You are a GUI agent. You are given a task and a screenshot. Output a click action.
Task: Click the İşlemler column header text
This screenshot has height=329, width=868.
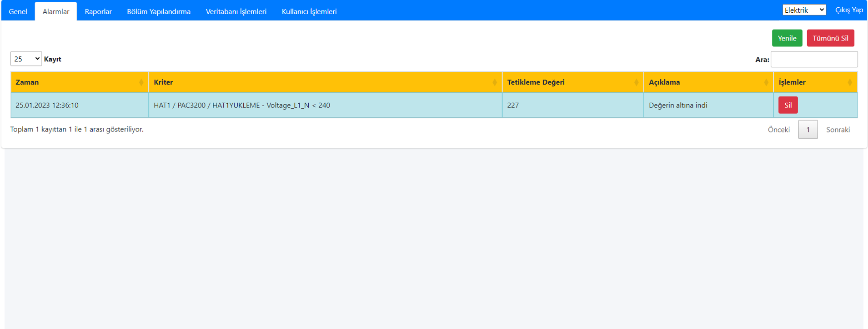point(792,82)
